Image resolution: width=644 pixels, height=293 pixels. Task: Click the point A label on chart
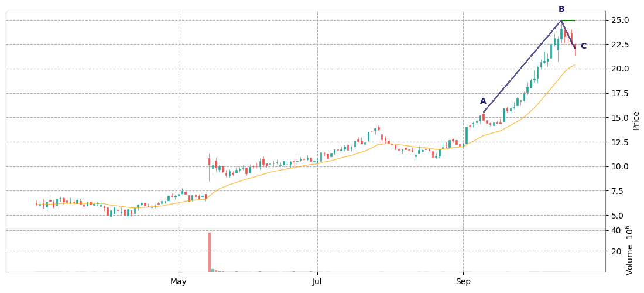coord(483,101)
